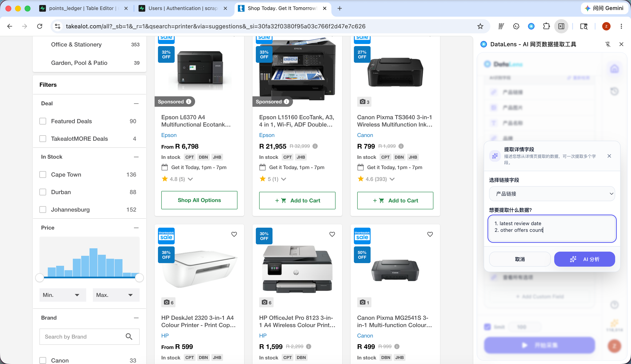Open the profile avatar in Chrome toolbar

tap(606, 26)
